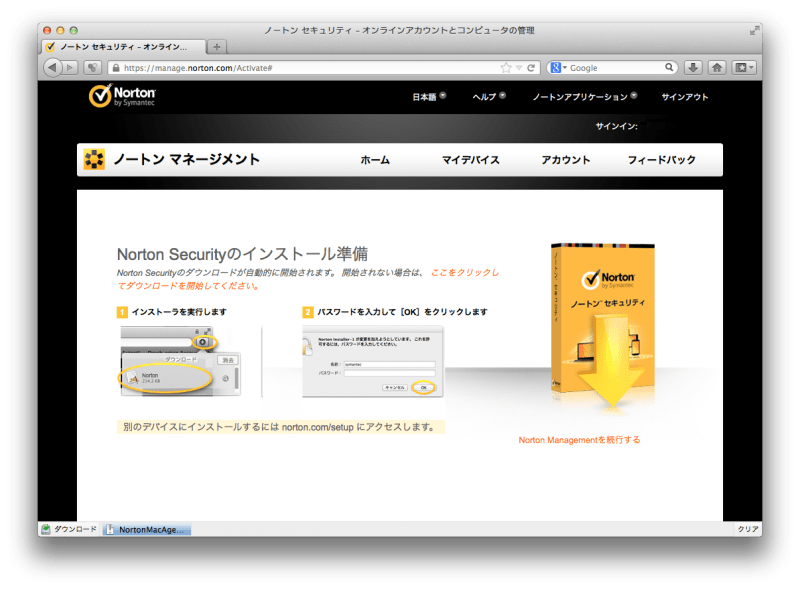Zoom the window with green button
Viewport: 800px width, 589px height.
[73, 31]
